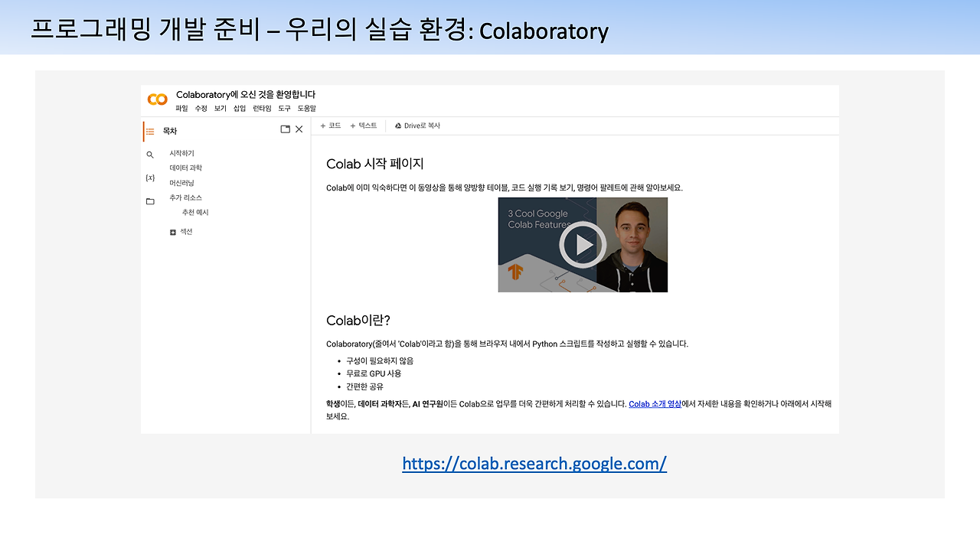
Task: Click the 목차 panel title
Action: 170,132
